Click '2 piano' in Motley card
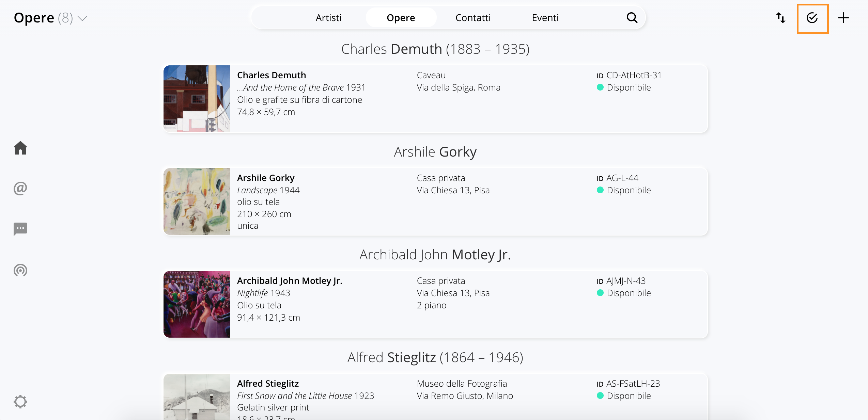 pos(432,305)
